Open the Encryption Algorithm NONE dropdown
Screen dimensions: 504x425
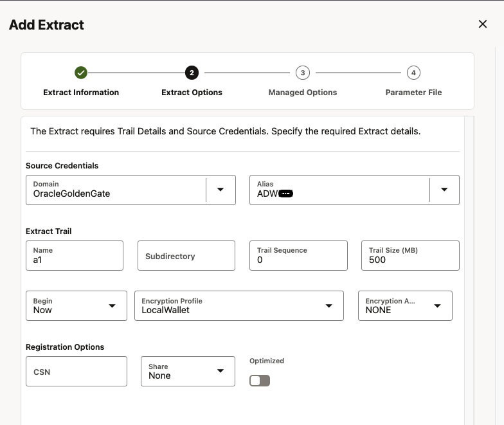(x=405, y=306)
